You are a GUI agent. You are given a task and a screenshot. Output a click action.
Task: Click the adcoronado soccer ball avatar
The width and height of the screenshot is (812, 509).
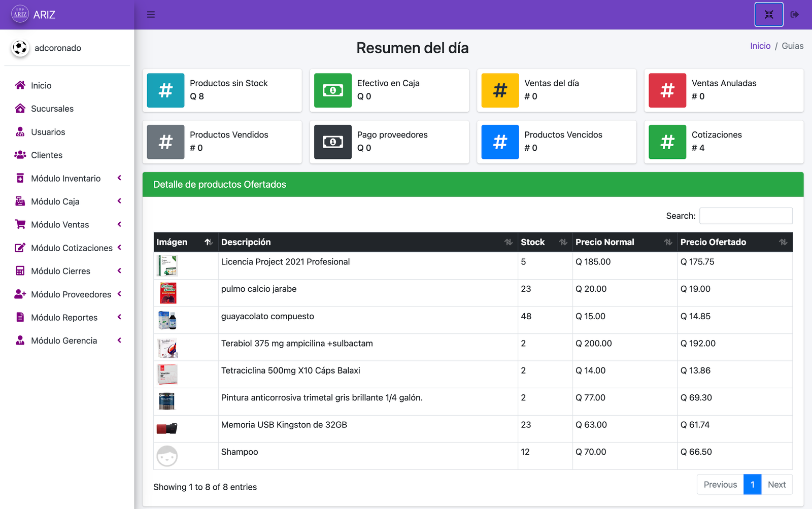20,48
